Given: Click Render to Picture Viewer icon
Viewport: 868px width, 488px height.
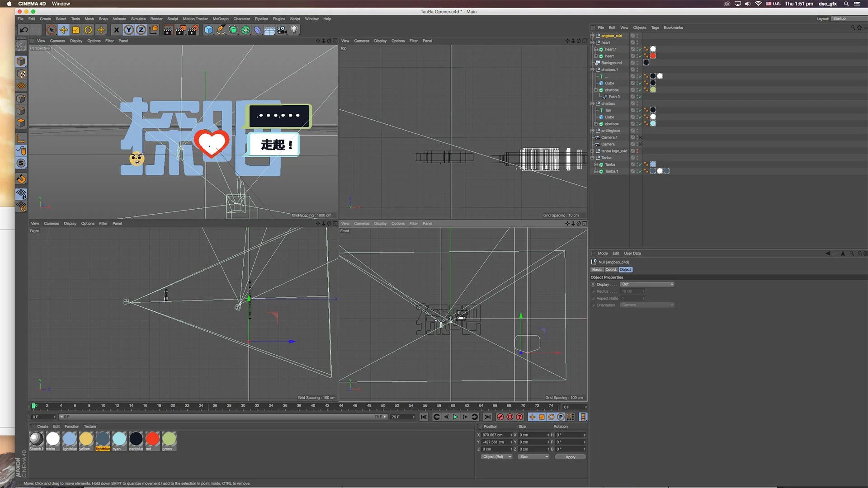Looking at the screenshot, I should point(180,30).
